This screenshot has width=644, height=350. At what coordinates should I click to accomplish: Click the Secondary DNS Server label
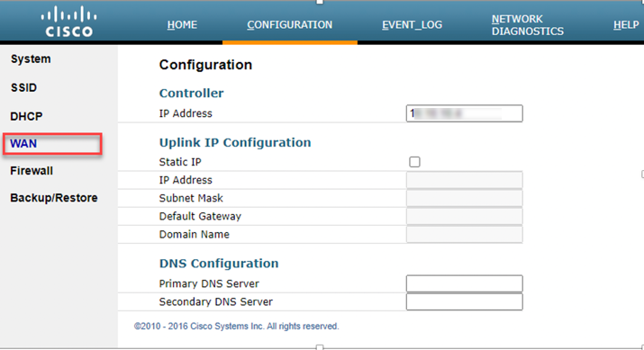tap(215, 301)
